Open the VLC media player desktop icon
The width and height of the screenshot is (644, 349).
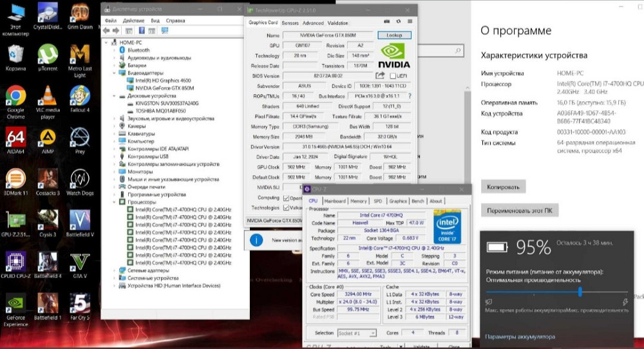[48, 97]
